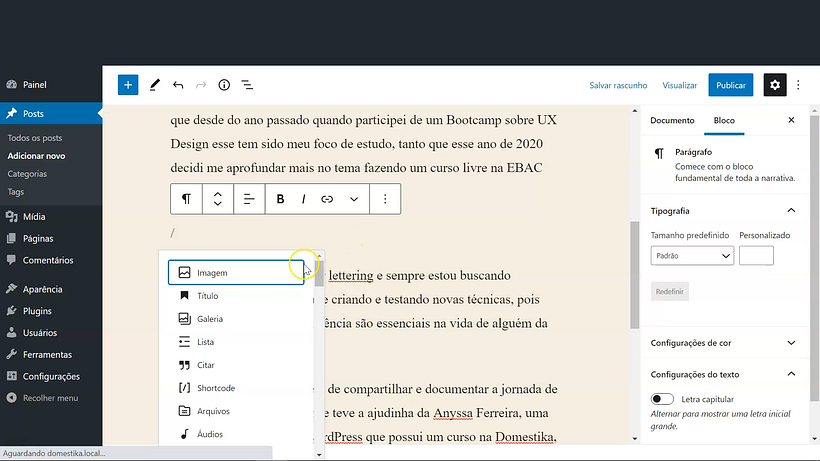Collapse Configurações do texto section
This screenshot has width=820, height=461.
point(723,374)
